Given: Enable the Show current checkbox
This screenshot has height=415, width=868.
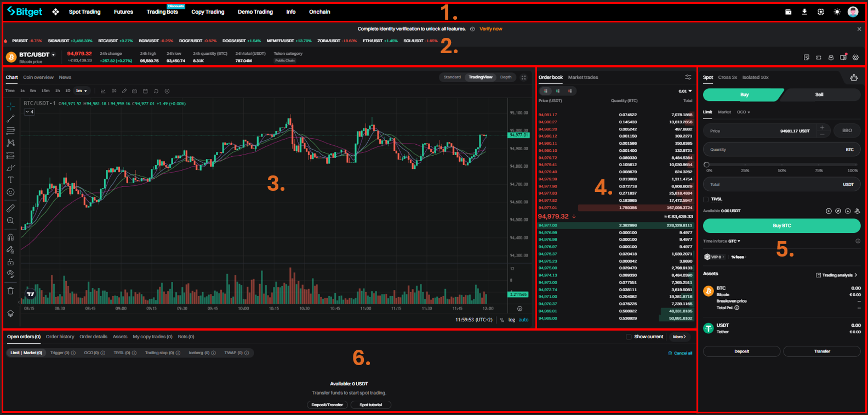Looking at the screenshot, I should [x=629, y=337].
